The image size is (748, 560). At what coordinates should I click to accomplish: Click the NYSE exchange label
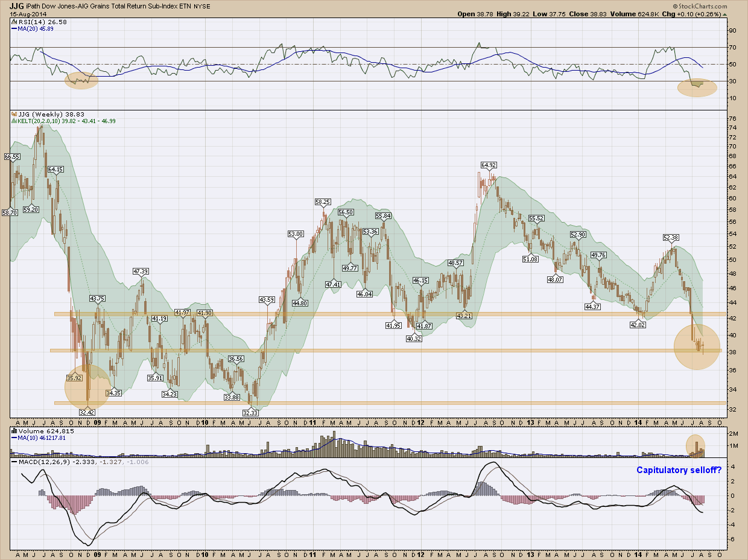(202, 6)
